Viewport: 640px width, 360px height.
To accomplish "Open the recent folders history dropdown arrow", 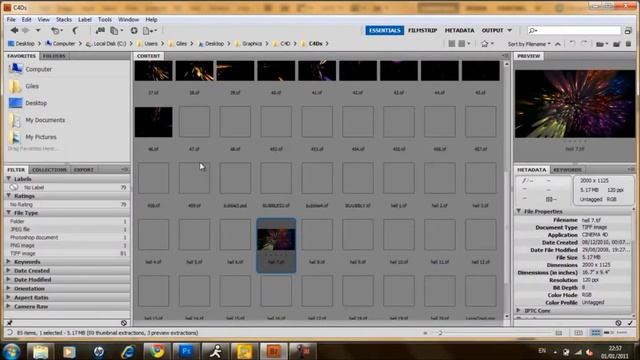I will click(x=38, y=31).
